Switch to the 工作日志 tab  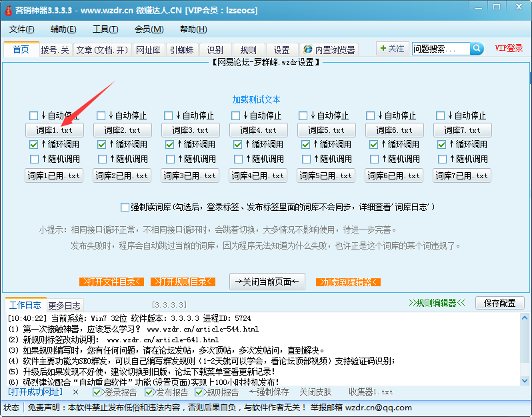(25, 305)
